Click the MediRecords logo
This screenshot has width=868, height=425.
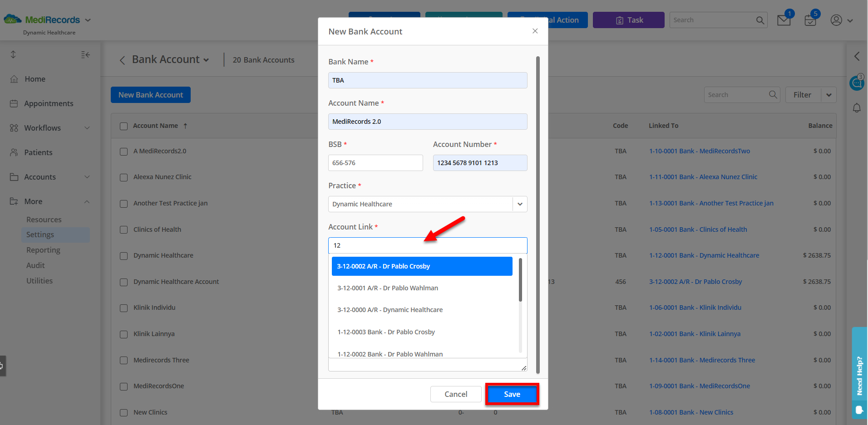(x=42, y=20)
